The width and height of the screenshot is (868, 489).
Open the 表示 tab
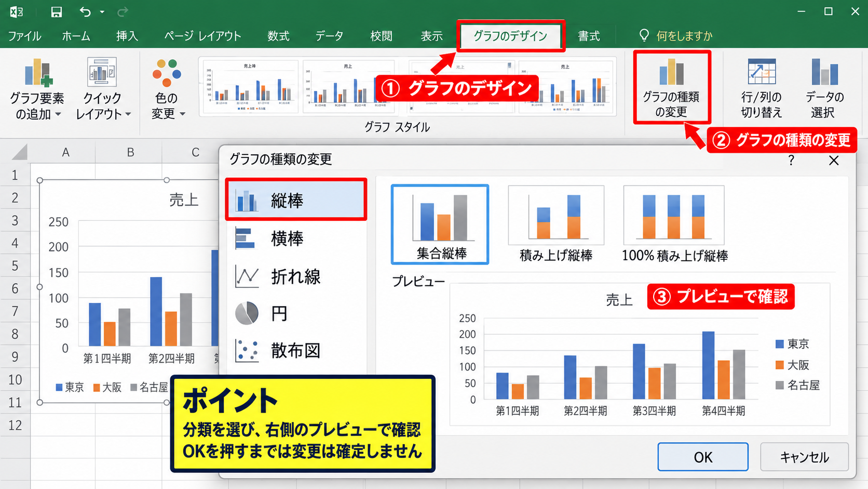point(431,36)
